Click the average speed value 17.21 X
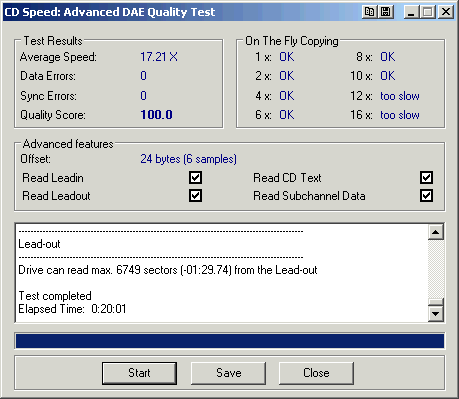This screenshot has height=399, width=459. point(159,57)
